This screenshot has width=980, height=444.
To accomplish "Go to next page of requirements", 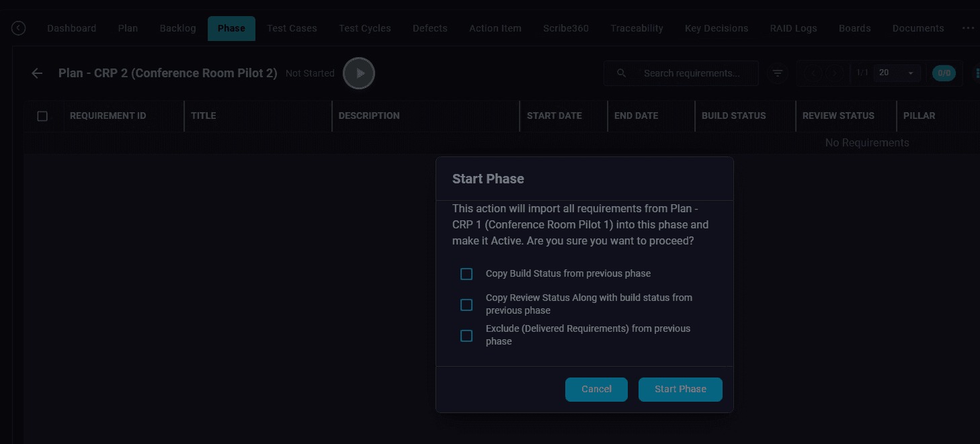I will point(835,73).
